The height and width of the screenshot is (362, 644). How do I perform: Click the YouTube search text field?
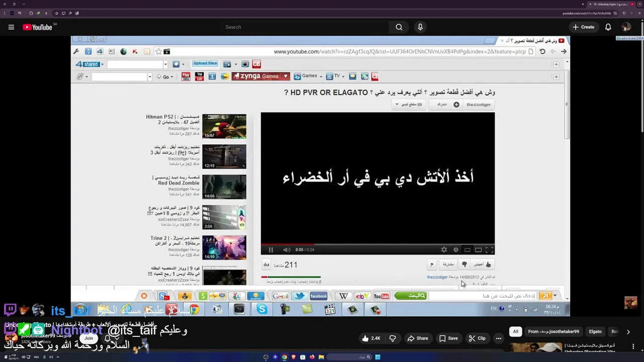(x=304, y=27)
